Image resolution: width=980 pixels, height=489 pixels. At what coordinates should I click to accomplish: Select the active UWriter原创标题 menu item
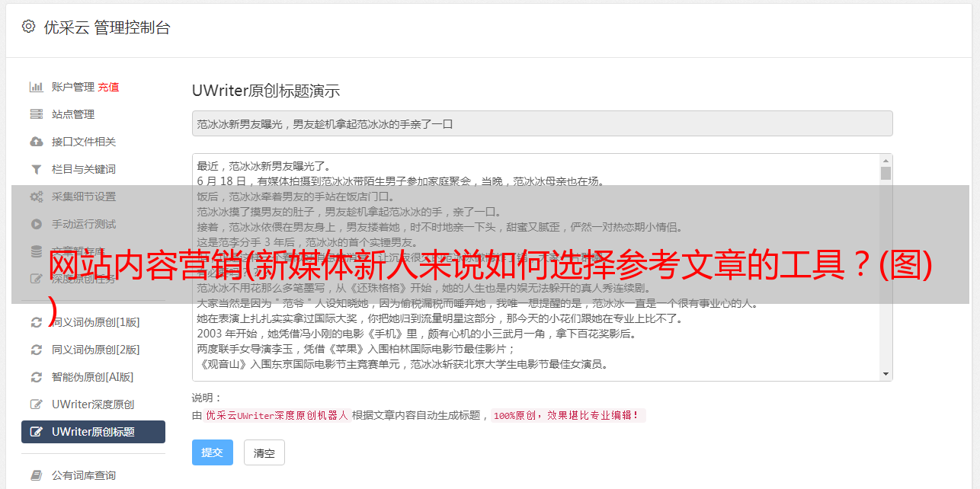pyautogui.click(x=93, y=432)
